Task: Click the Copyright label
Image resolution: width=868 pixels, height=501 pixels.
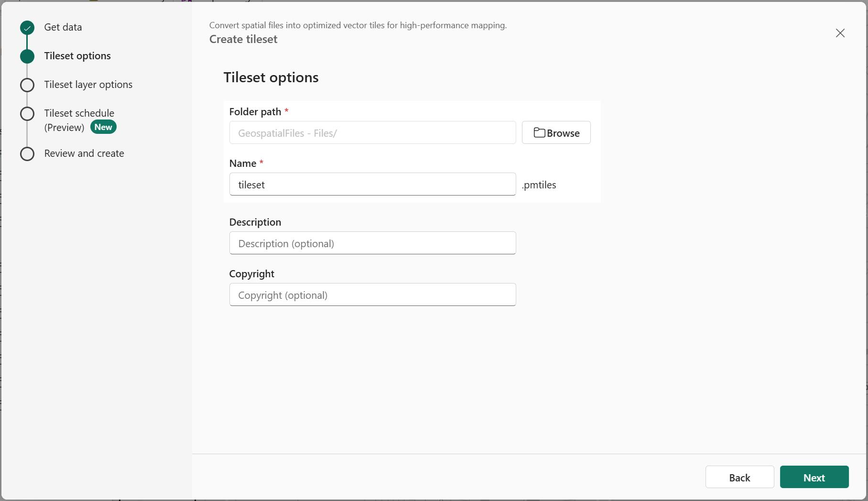Action: pyautogui.click(x=252, y=274)
